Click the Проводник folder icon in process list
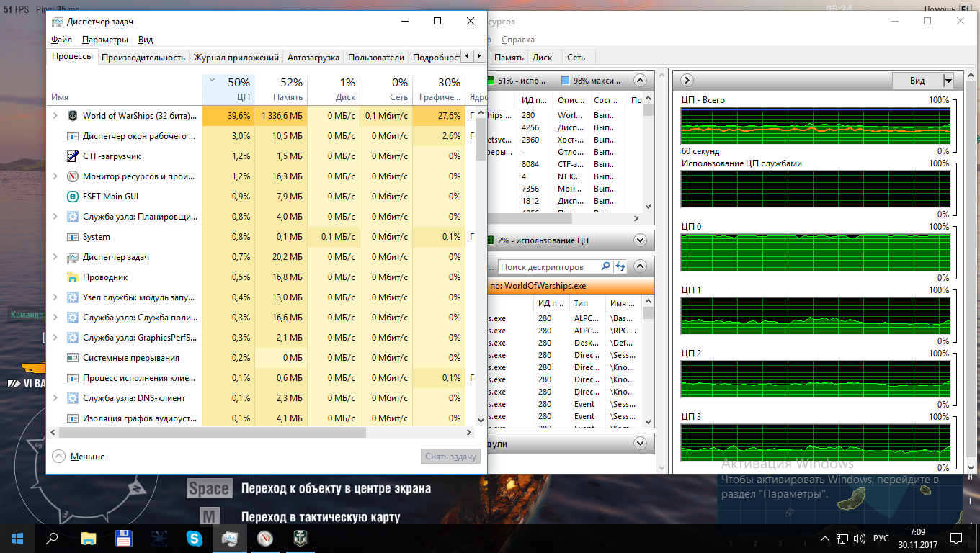The width and height of the screenshot is (980, 553). point(72,277)
